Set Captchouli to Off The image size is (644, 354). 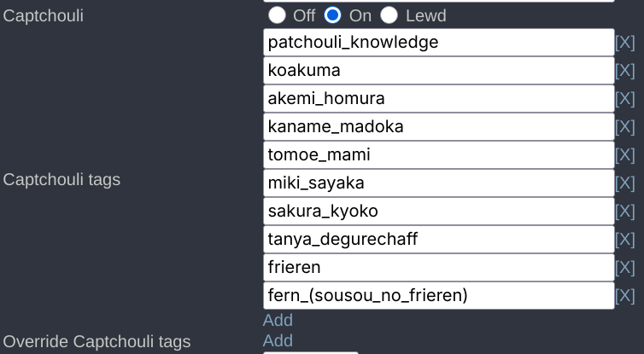click(x=277, y=15)
